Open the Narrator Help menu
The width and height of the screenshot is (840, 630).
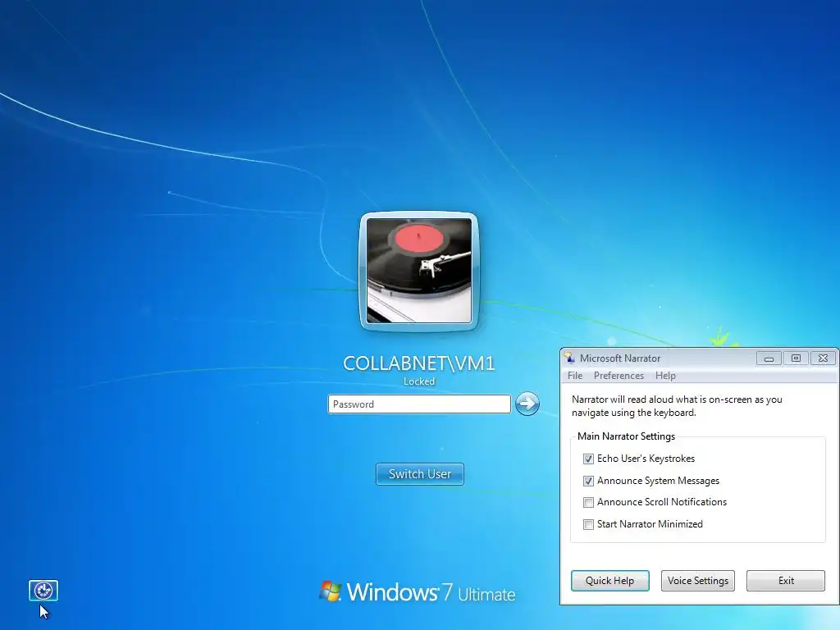coord(665,376)
